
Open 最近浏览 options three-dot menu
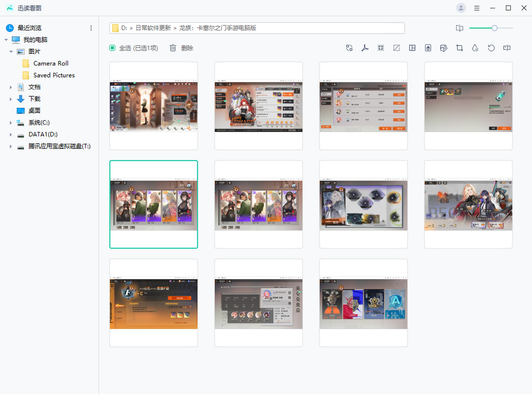[x=91, y=28]
